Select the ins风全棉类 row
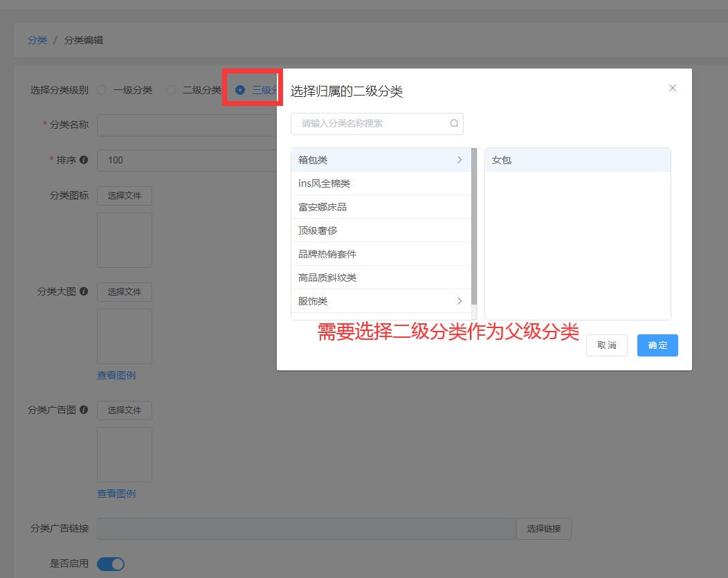 (381, 183)
